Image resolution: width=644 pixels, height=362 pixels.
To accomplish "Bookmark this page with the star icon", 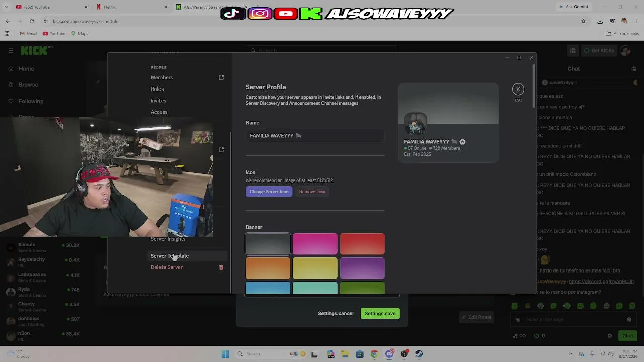I will [583, 21].
